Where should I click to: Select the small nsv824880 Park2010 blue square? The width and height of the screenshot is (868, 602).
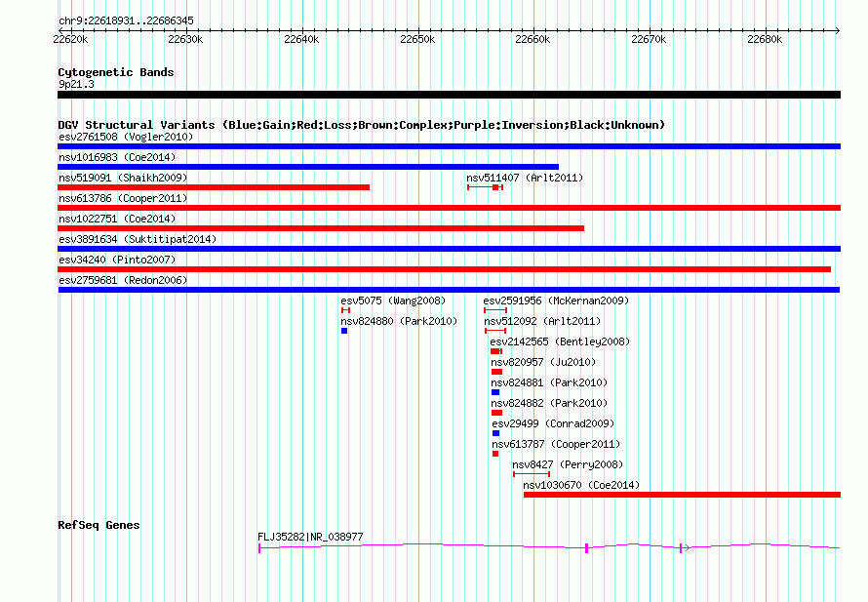tap(344, 331)
